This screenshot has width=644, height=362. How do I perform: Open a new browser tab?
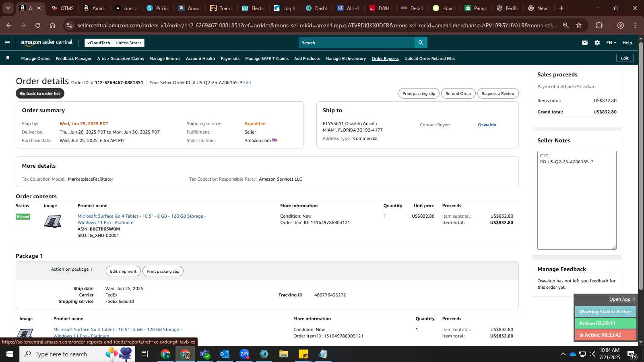click(x=561, y=8)
